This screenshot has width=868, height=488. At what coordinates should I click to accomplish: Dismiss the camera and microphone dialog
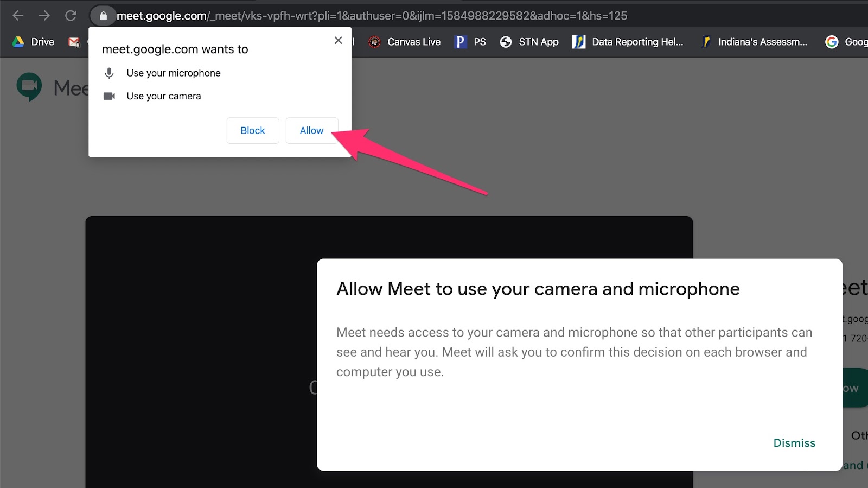tap(794, 443)
